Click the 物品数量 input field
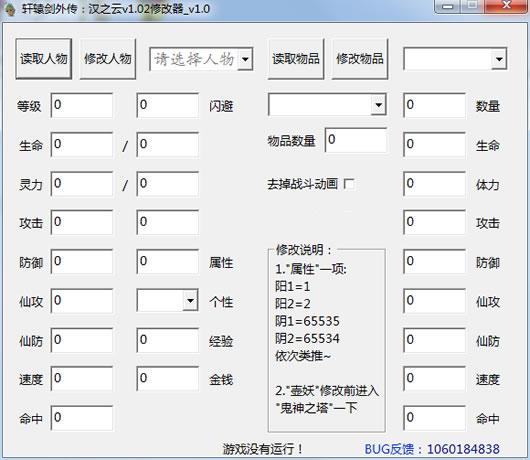530x460 pixels. (356, 140)
